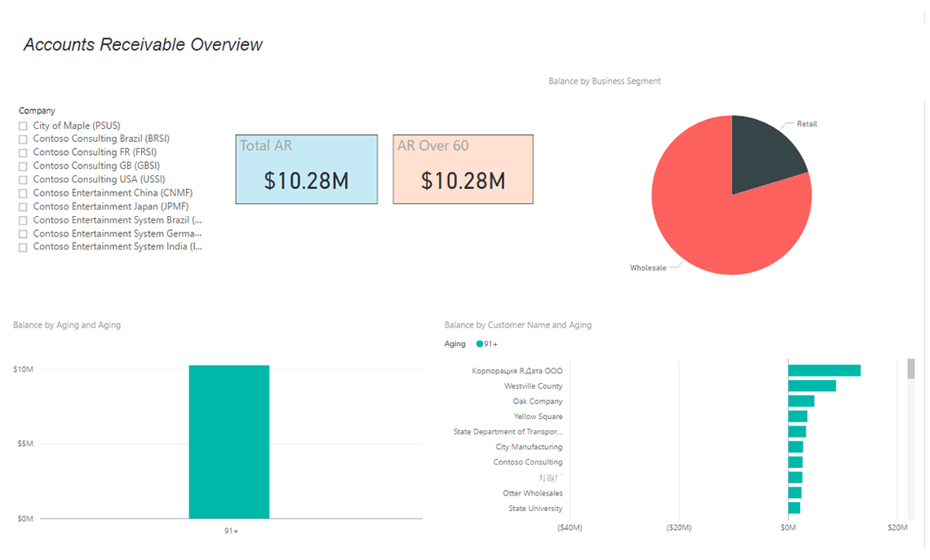Check Contoso Entertainment China (CNMF) box

(x=23, y=194)
